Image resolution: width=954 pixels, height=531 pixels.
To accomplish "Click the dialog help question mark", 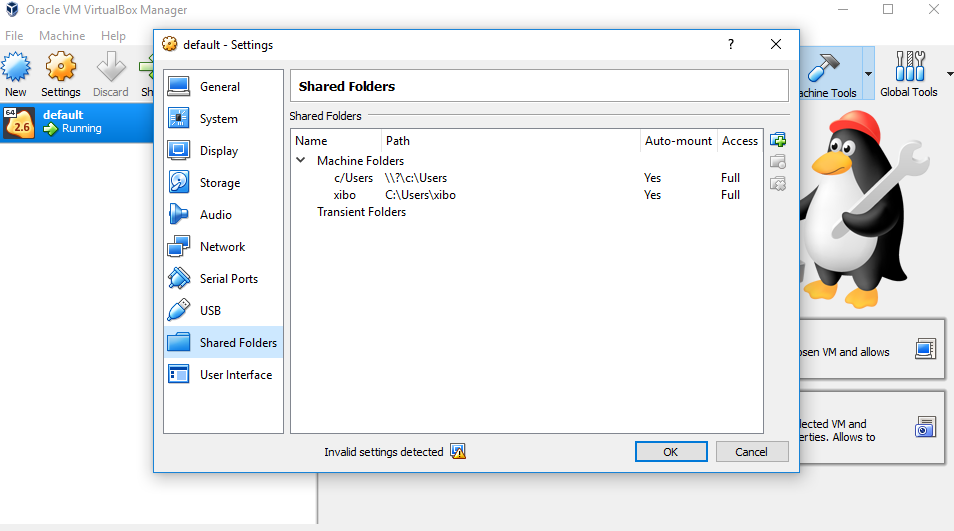I will pyautogui.click(x=731, y=44).
